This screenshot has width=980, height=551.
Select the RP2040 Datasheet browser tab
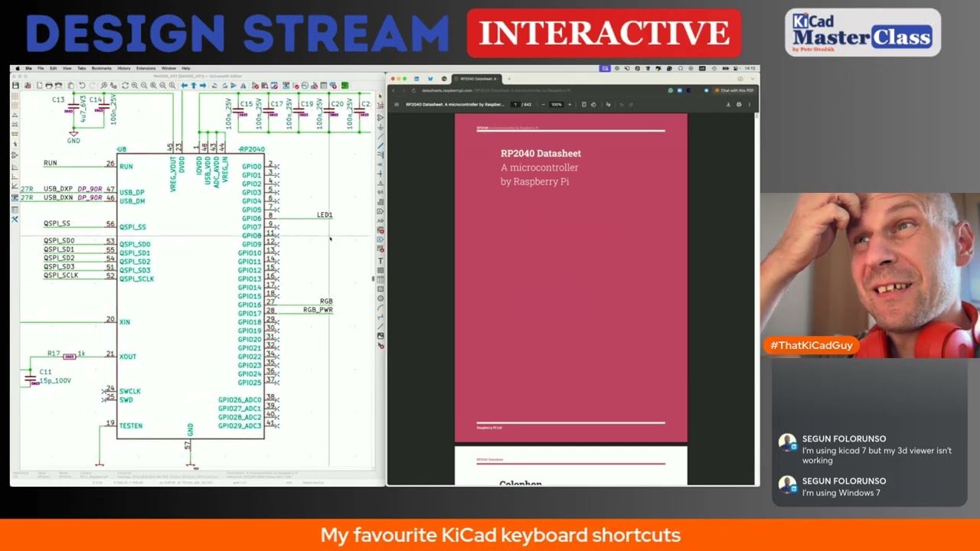click(477, 79)
